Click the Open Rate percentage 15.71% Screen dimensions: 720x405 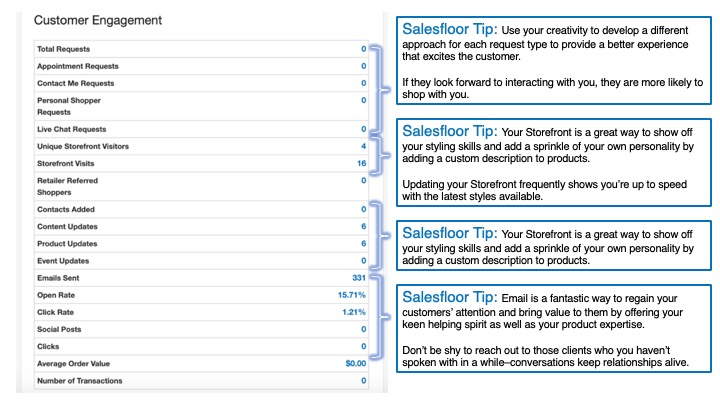(x=352, y=295)
